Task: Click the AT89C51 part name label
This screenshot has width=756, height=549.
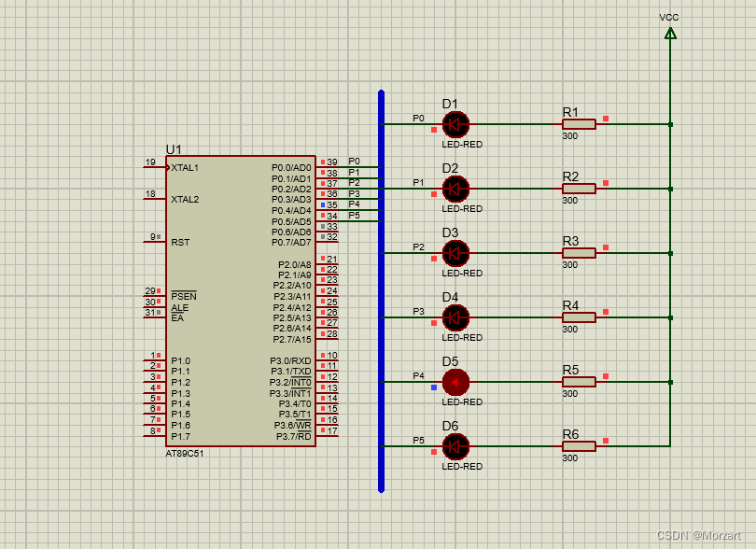Action: tap(185, 454)
